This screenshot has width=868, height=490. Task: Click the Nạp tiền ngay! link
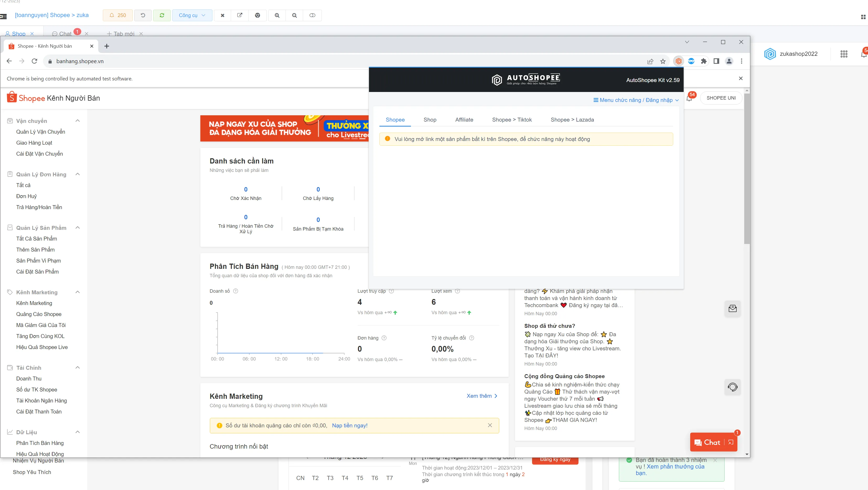(x=349, y=425)
